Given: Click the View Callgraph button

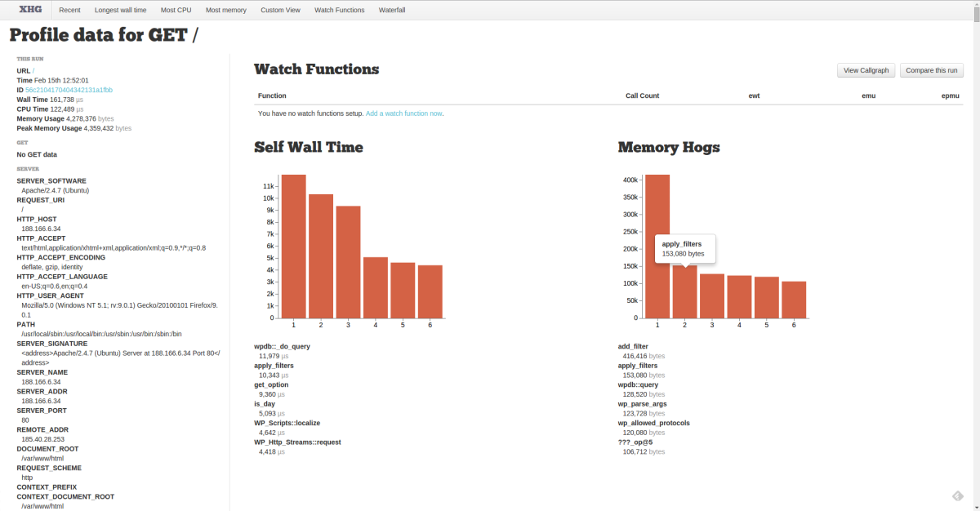Looking at the screenshot, I should pyautogui.click(x=866, y=70).
